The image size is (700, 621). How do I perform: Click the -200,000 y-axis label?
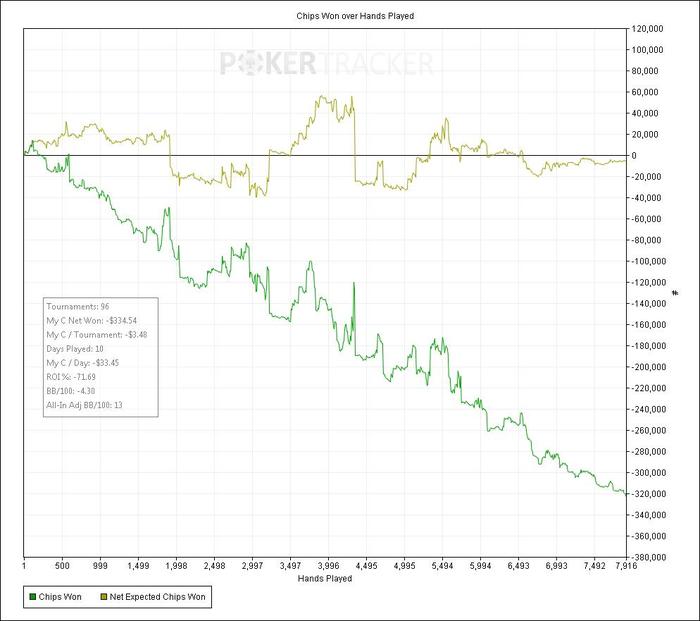[x=648, y=367]
